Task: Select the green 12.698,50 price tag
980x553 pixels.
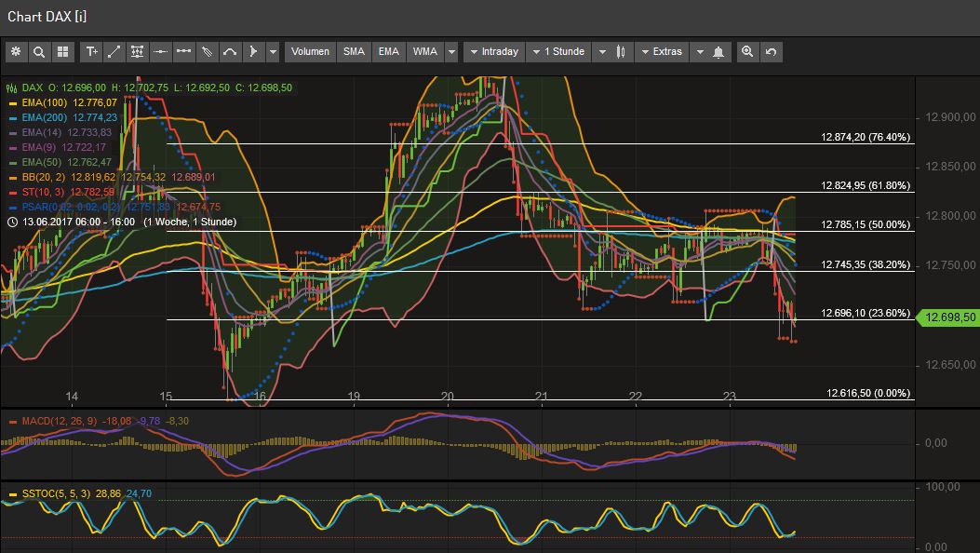Action: (x=946, y=317)
